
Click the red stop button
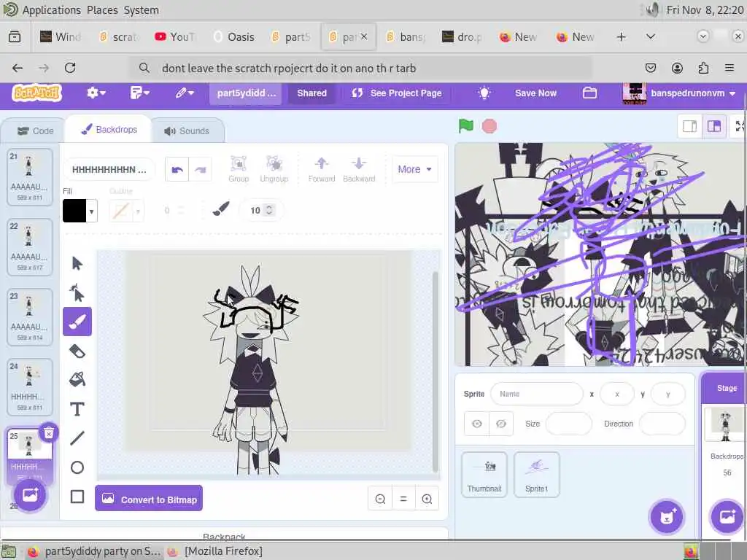tap(489, 126)
